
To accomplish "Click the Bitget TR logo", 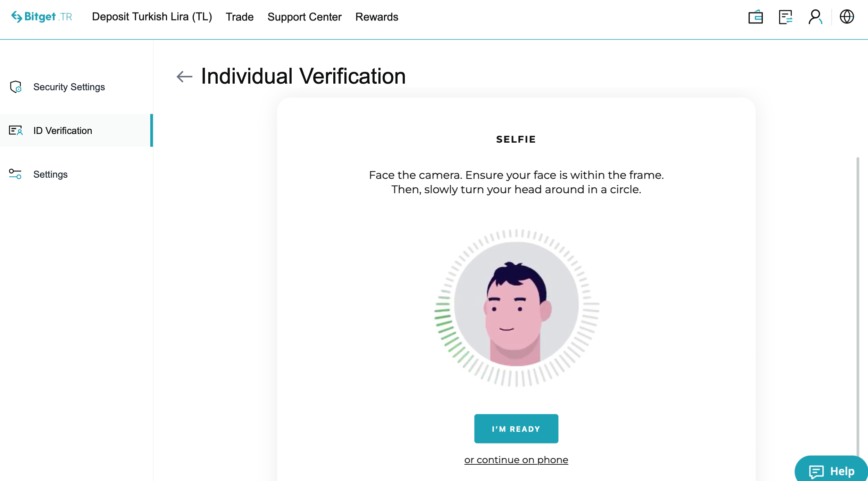I will pyautogui.click(x=42, y=17).
